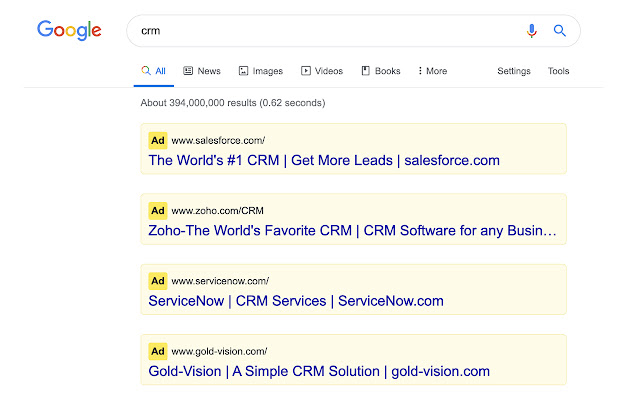The image size is (640, 400).
Task: Switch to the News tab
Action: (202, 71)
